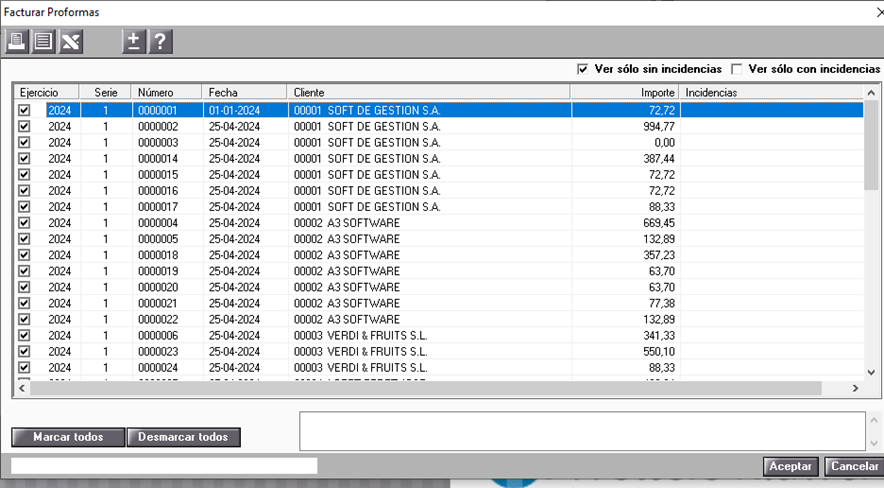Uncheck the row for proforma 0000002
Screen dimensions: 884x488
[x=24, y=126]
